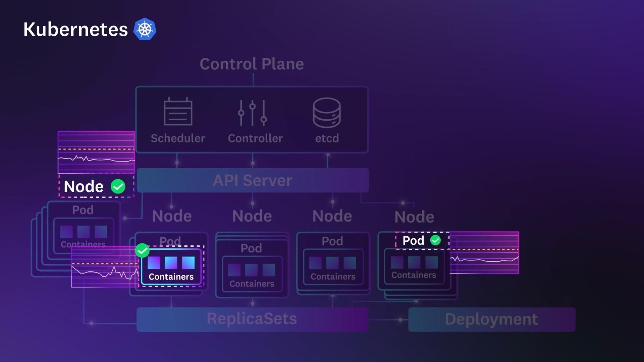
Task: Click the dimmed Containers box under second Node
Action: pyautogui.click(x=252, y=274)
